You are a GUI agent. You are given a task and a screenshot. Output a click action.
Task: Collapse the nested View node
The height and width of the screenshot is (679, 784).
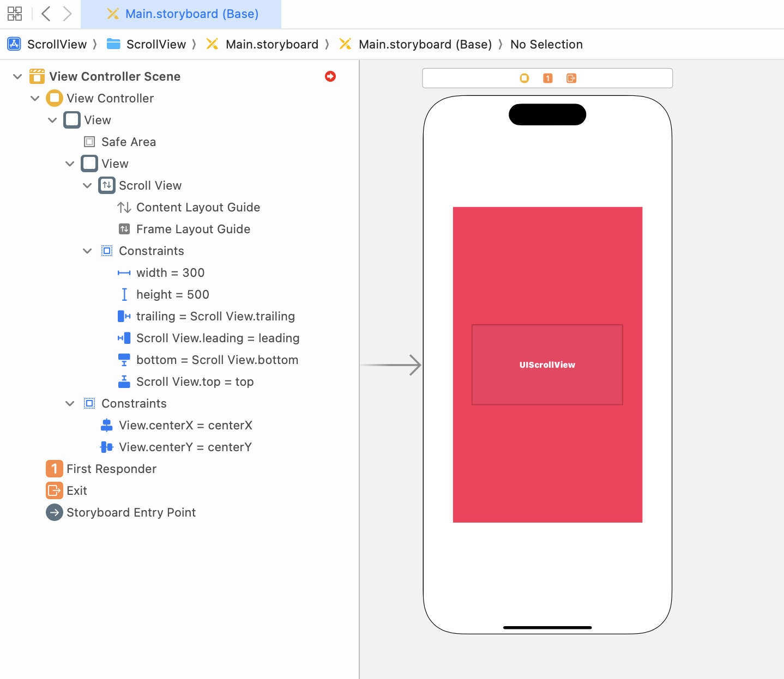pyautogui.click(x=70, y=163)
